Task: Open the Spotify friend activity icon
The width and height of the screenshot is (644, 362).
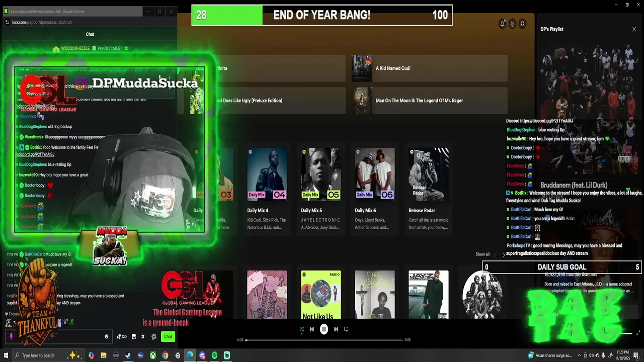Action: tap(512, 24)
